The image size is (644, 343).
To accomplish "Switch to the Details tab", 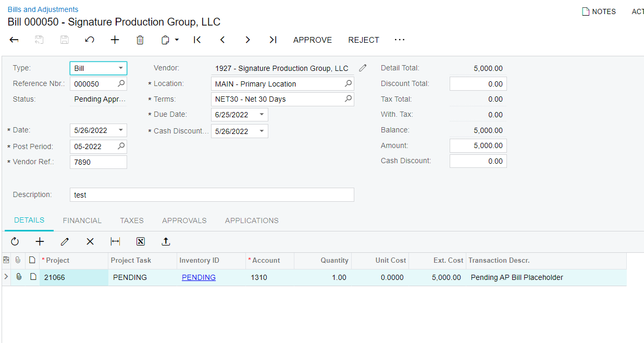I will point(29,220).
